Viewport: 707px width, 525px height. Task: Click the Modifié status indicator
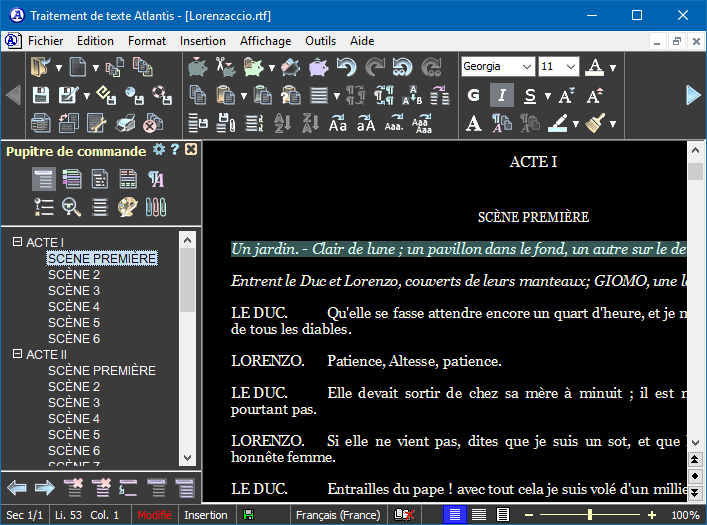point(154,515)
